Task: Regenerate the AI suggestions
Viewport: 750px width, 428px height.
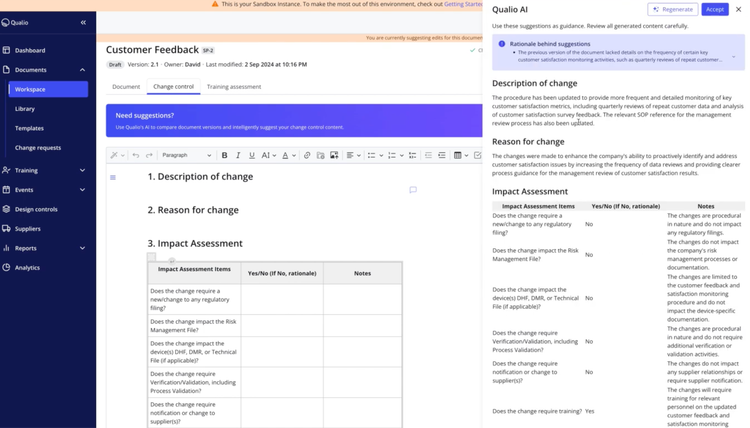Action: (x=673, y=9)
